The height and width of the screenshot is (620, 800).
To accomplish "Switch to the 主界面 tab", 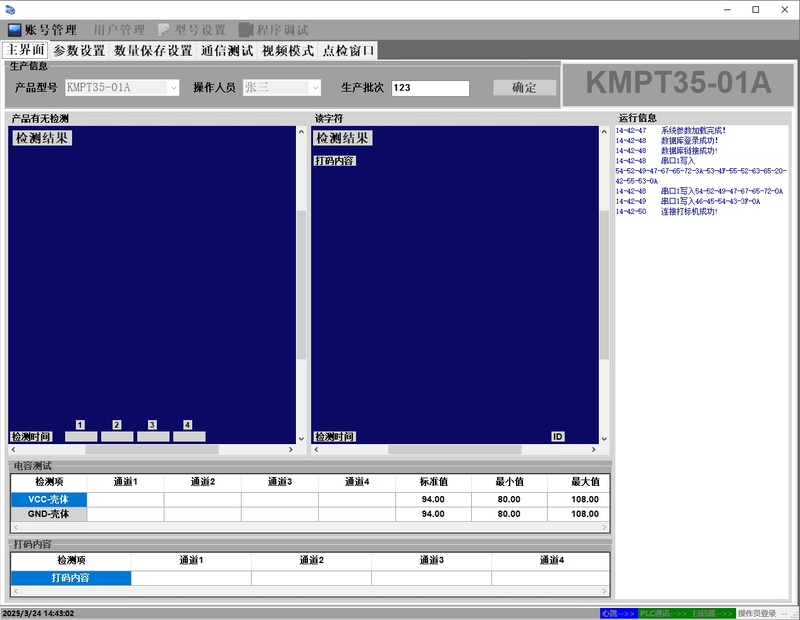I will click(x=26, y=50).
